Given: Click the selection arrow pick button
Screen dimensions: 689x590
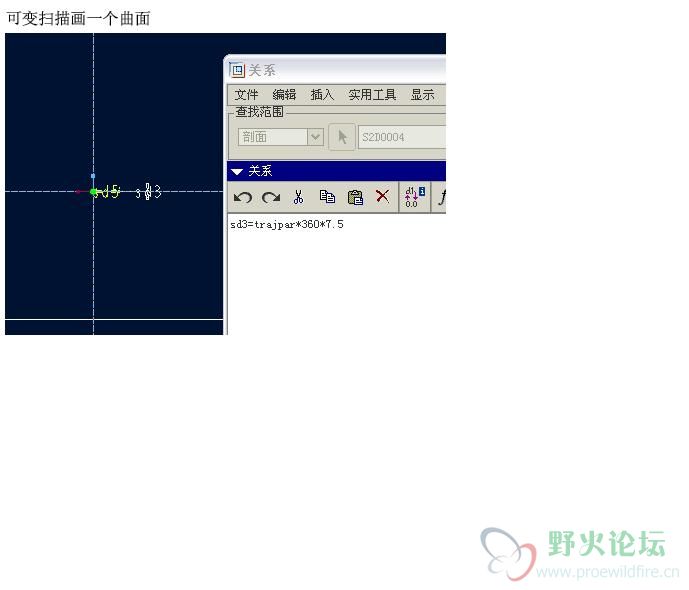Looking at the screenshot, I should [x=342, y=137].
